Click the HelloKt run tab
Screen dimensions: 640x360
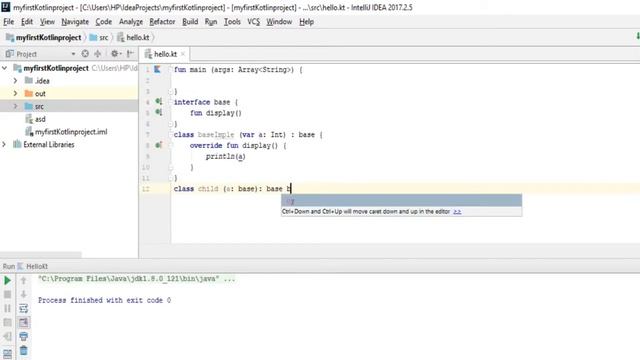click(33, 267)
